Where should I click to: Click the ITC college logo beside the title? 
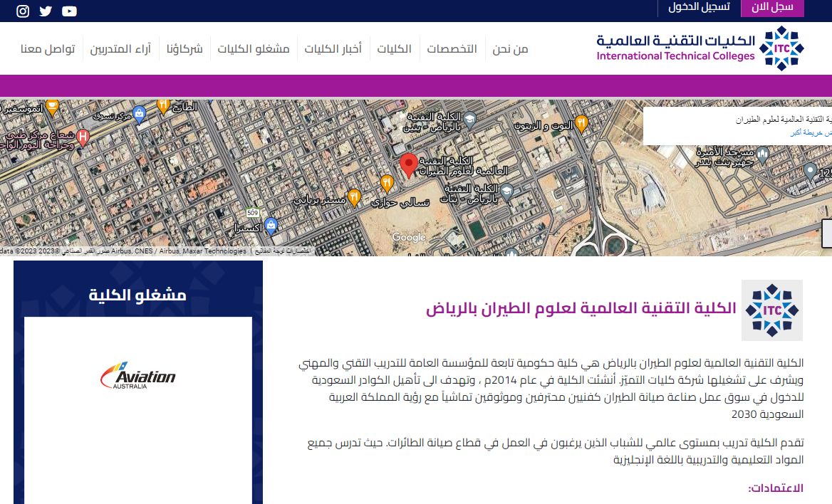tap(771, 310)
